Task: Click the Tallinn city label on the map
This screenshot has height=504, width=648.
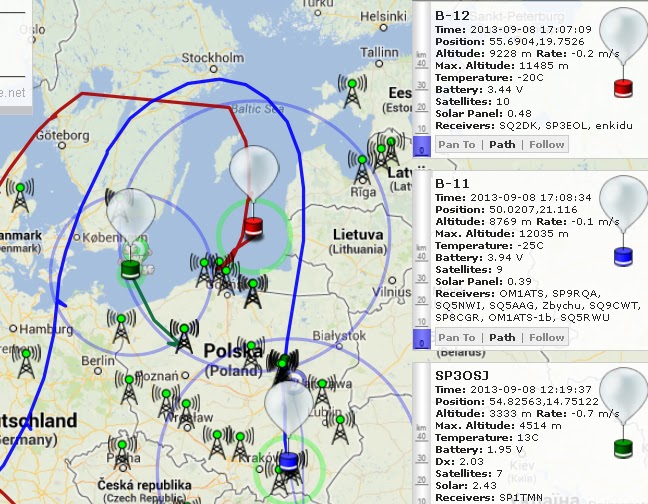Action: 379,52
